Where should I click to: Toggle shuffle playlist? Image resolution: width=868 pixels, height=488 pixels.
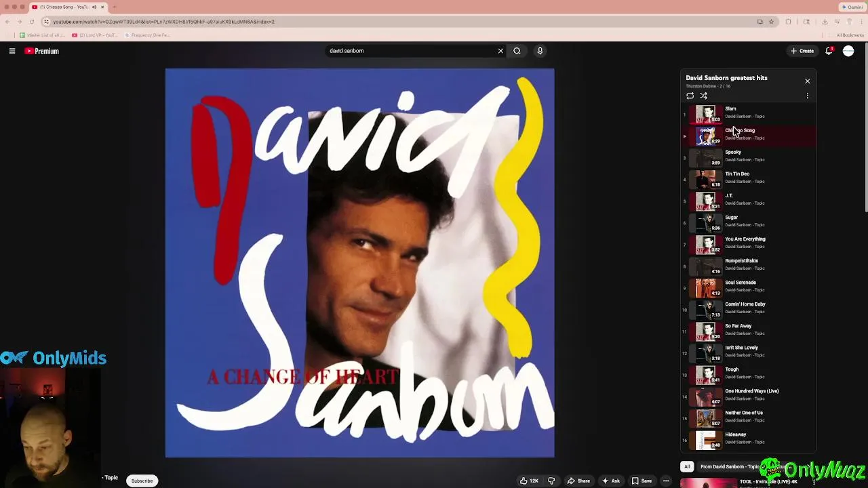tap(703, 96)
